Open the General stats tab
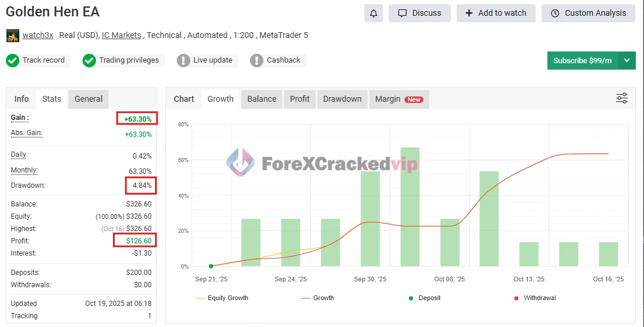This screenshot has height=327, width=644. pos(88,99)
